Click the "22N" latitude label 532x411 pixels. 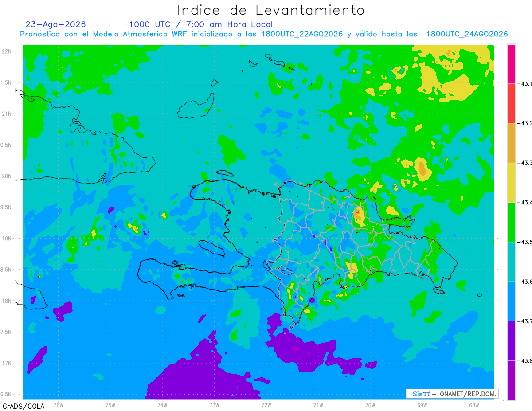tap(8, 51)
